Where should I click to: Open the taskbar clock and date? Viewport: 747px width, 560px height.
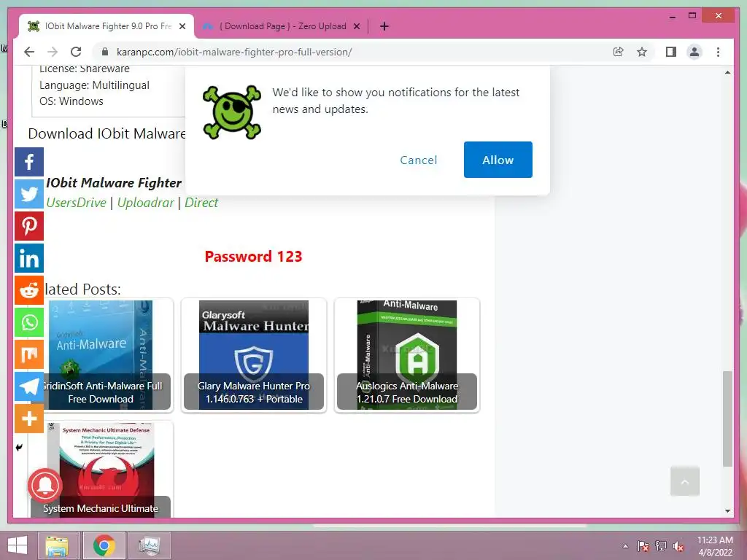(715, 546)
